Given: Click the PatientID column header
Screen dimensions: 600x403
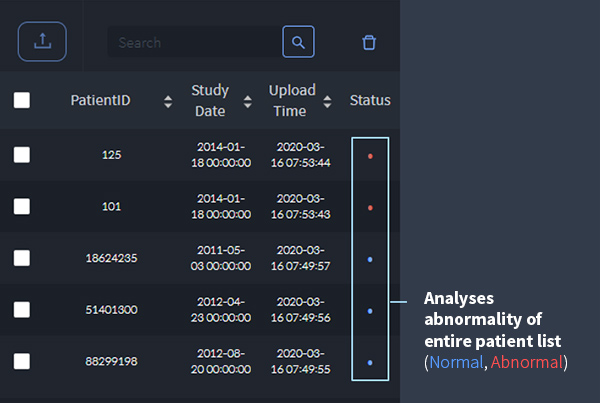Looking at the screenshot, I should tap(101, 100).
